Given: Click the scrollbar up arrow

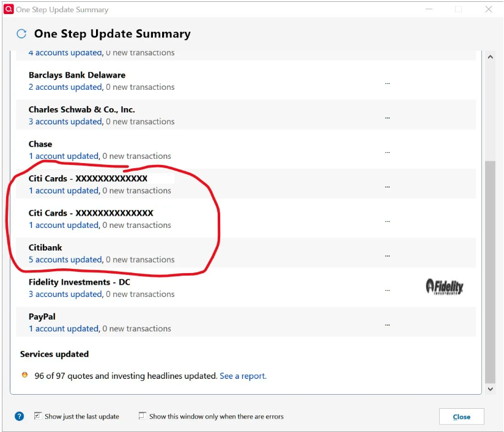Looking at the screenshot, I should click(x=490, y=57).
